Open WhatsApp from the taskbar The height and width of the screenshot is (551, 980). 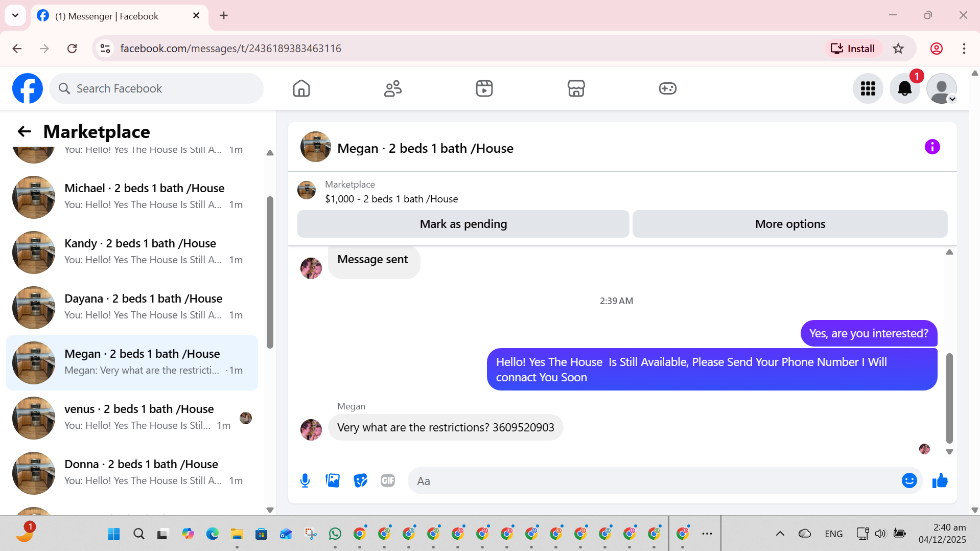click(x=335, y=534)
